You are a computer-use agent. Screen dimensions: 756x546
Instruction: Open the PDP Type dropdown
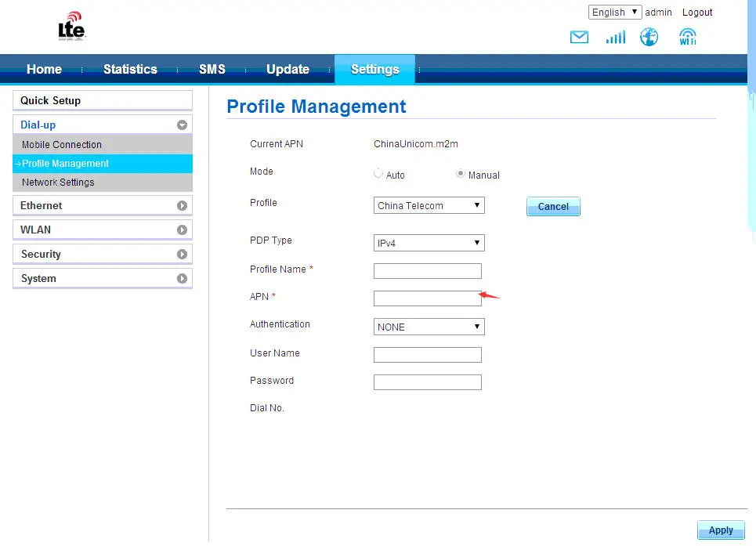[x=429, y=243]
